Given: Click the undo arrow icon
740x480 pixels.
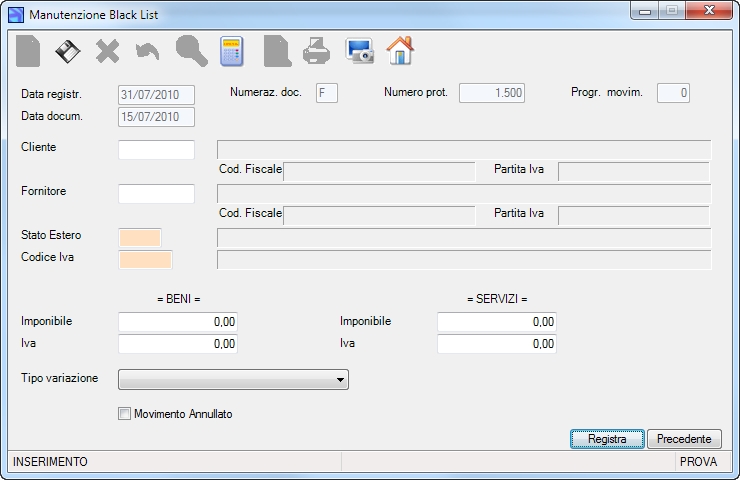Looking at the screenshot, I should pyautogui.click(x=147, y=51).
